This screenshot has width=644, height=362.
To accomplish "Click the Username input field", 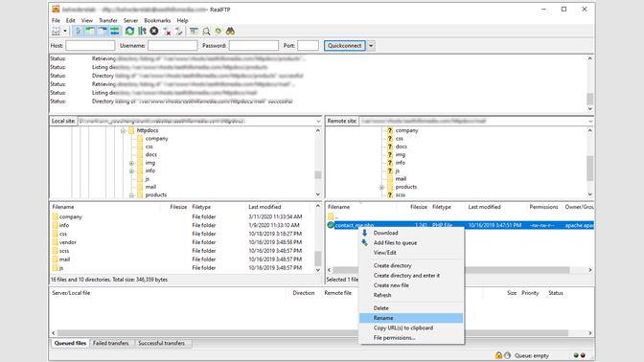I will pyautogui.click(x=172, y=46).
